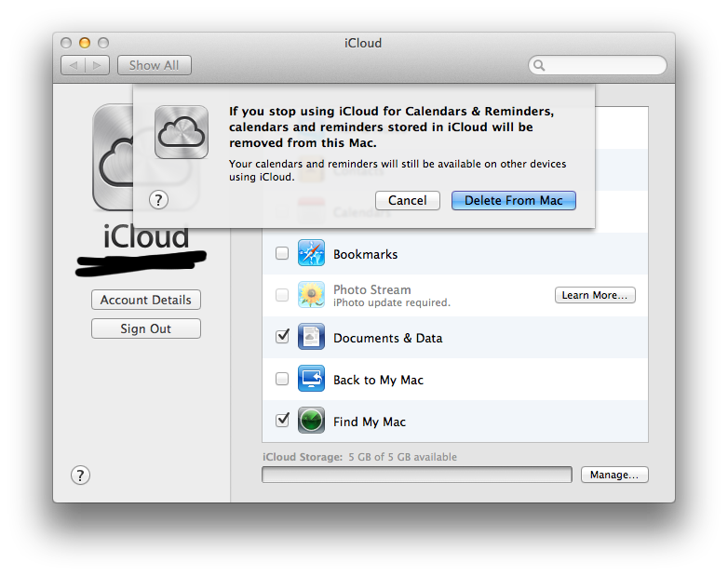Click the Find My Mac label
728x576 pixels.
370,422
